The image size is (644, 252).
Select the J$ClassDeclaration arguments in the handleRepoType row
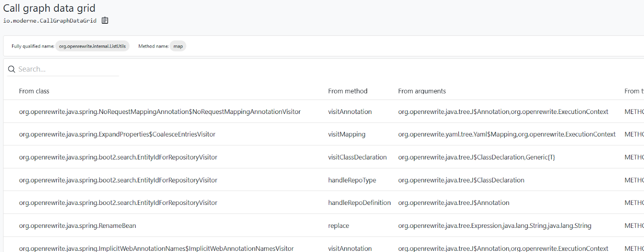[461, 180]
